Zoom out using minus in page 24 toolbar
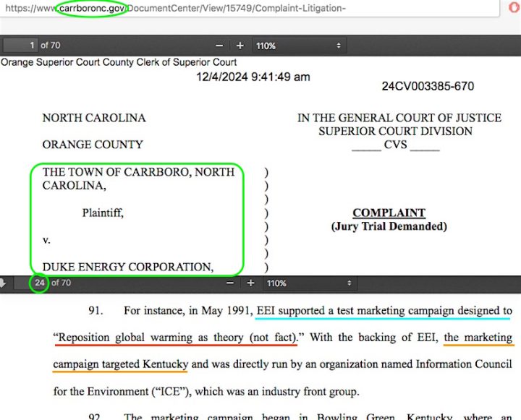The image size is (521, 420). 230,283
